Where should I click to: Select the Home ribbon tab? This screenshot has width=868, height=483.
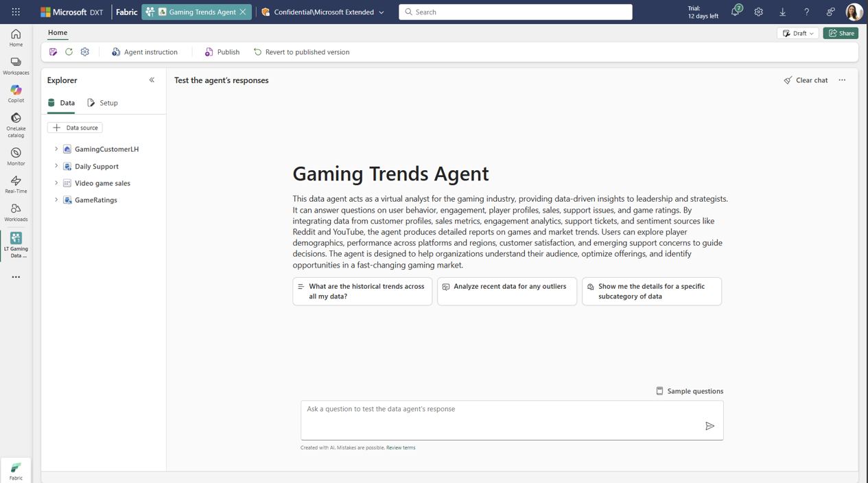click(58, 32)
